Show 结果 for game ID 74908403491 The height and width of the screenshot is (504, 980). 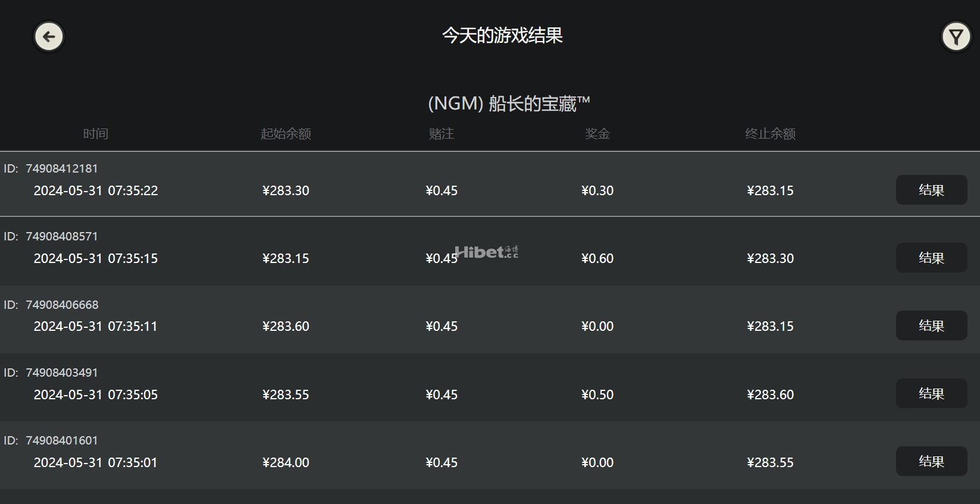[931, 393]
